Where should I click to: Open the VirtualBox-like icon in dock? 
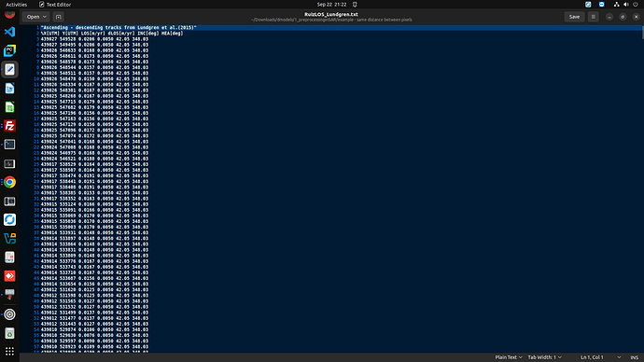9,239
